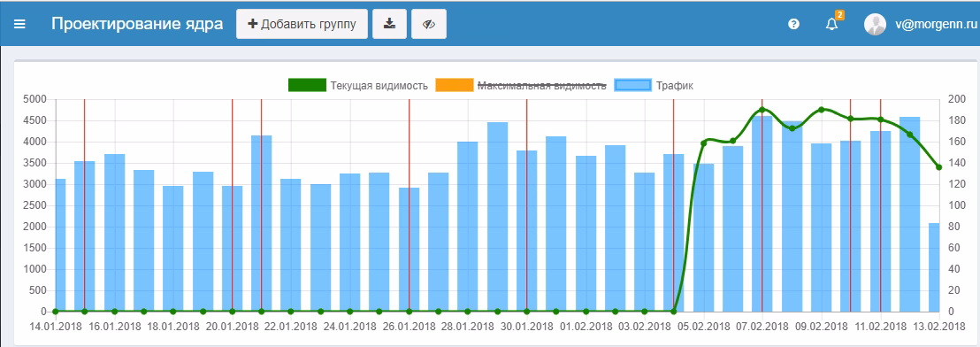The width and height of the screenshot is (980, 347).
Task: Click visibility point on 07.02.2018
Action: pos(762,110)
